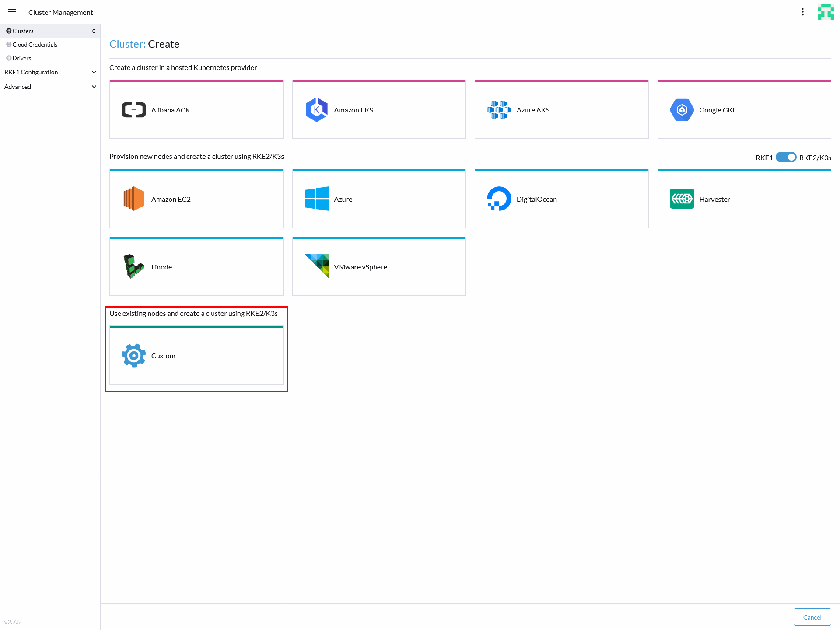
Task: Select the Google GKE provider icon
Action: (x=681, y=109)
